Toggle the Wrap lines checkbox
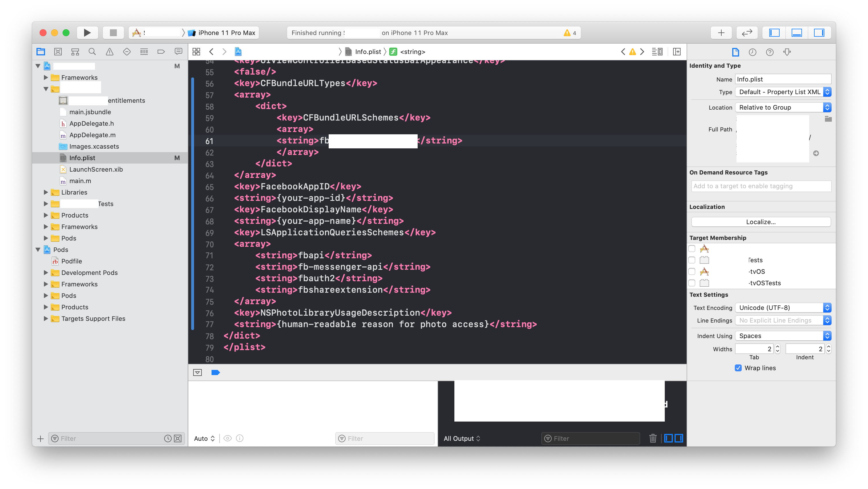The width and height of the screenshot is (868, 489). click(x=738, y=368)
